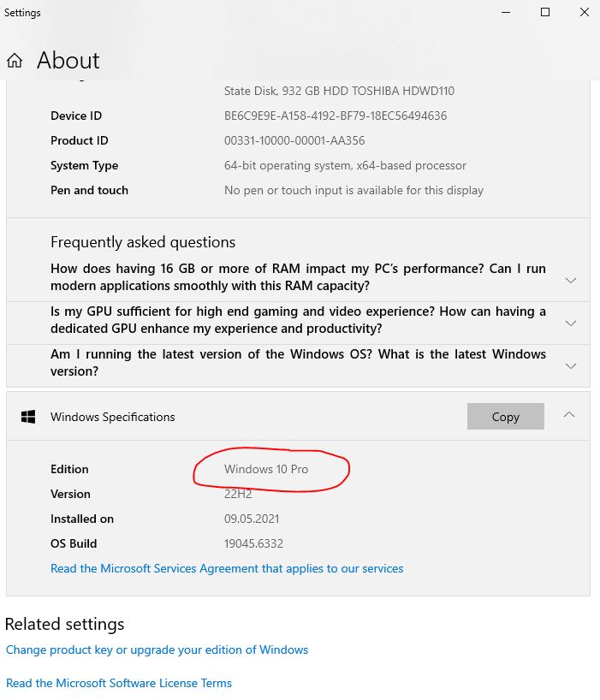Click the Product ID value
Viewport: 600px width, 700px height.
pyautogui.click(x=294, y=140)
